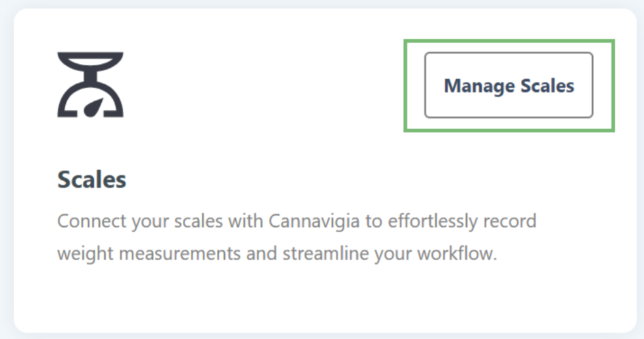
Task: Click the weighing scale icon
Action: [x=90, y=84]
